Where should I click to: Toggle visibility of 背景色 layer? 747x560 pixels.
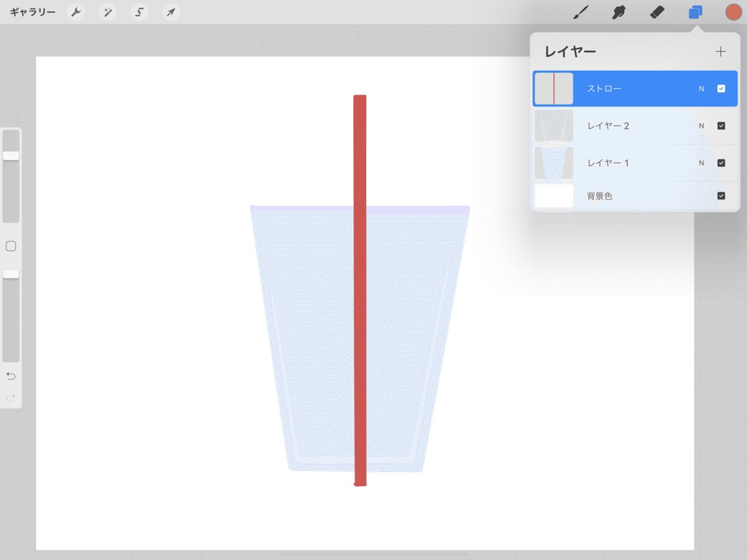[x=721, y=196]
